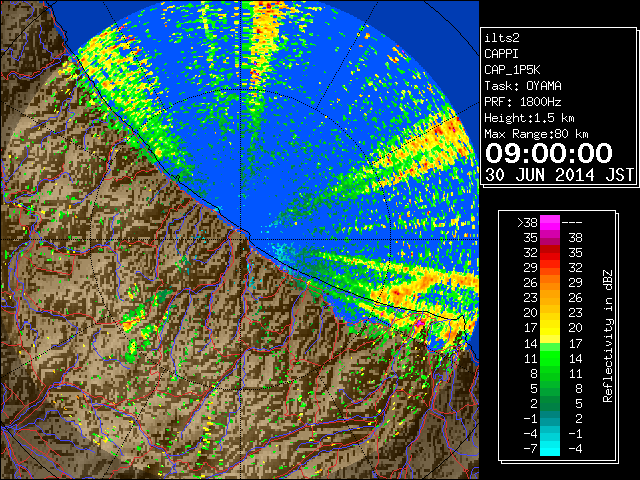Screen dimensions: 640x480
Task: Click the "Reflectivity in dBZ" legend title
Action: click(x=608, y=336)
